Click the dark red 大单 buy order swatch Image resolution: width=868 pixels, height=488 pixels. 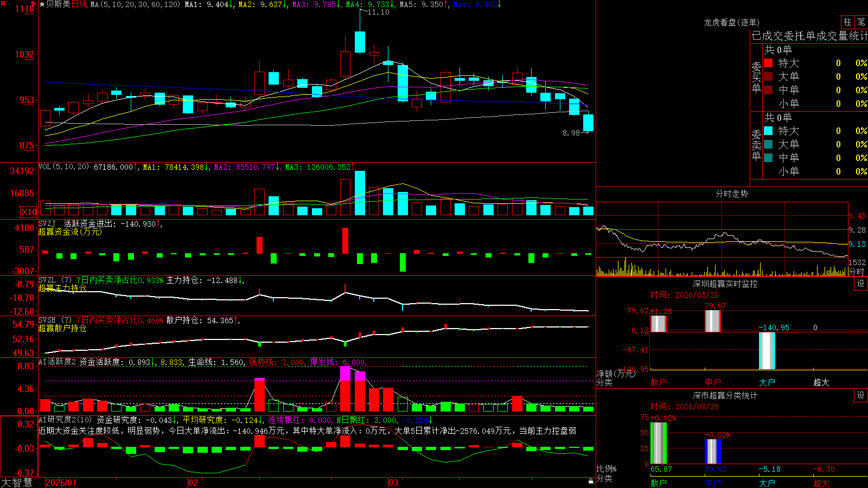click(768, 76)
